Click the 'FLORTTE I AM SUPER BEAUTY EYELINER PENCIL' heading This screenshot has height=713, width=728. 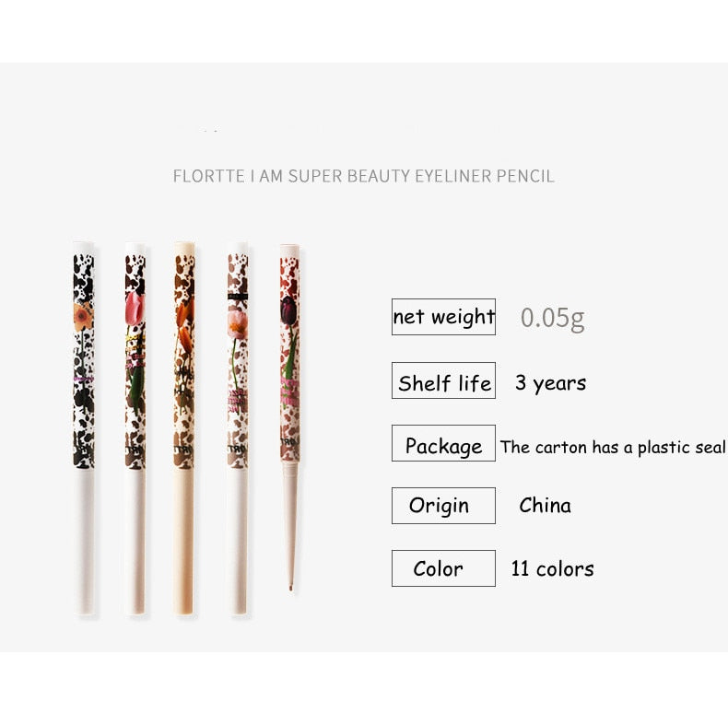coord(363,175)
